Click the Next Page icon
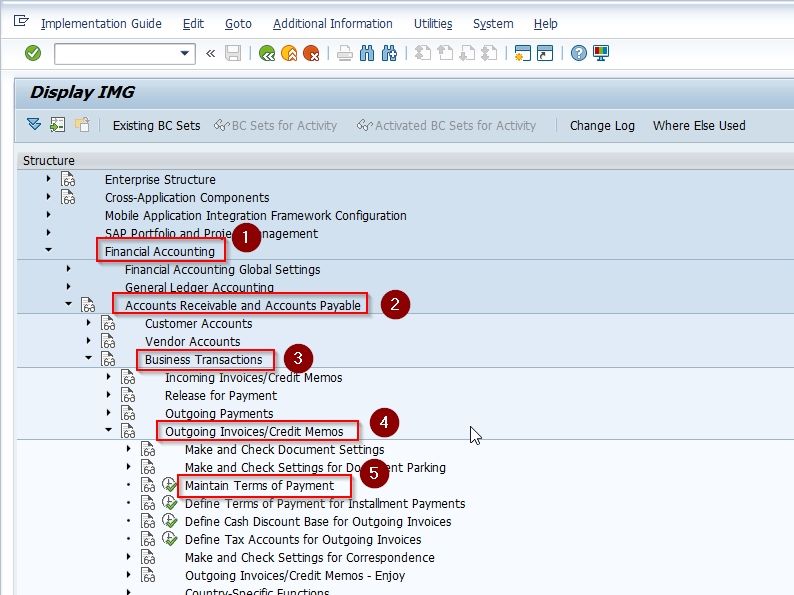This screenshot has height=595, width=794. (x=467, y=53)
